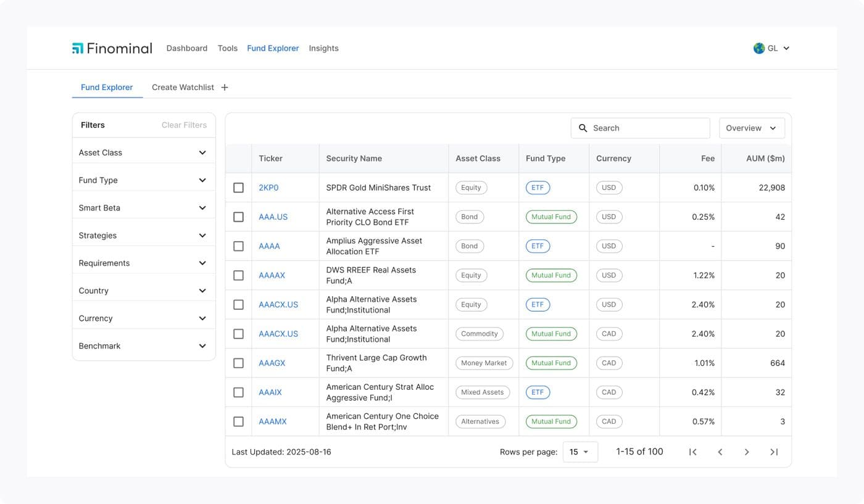Go to first page of results
This screenshot has height=504, width=864.
pyautogui.click(x=692, y=452)
